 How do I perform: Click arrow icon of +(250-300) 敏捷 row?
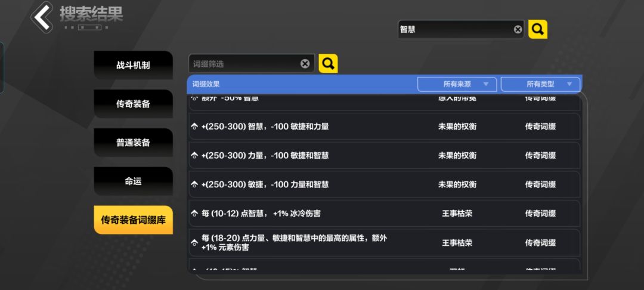pyautogui.click(x=194, y=185)
